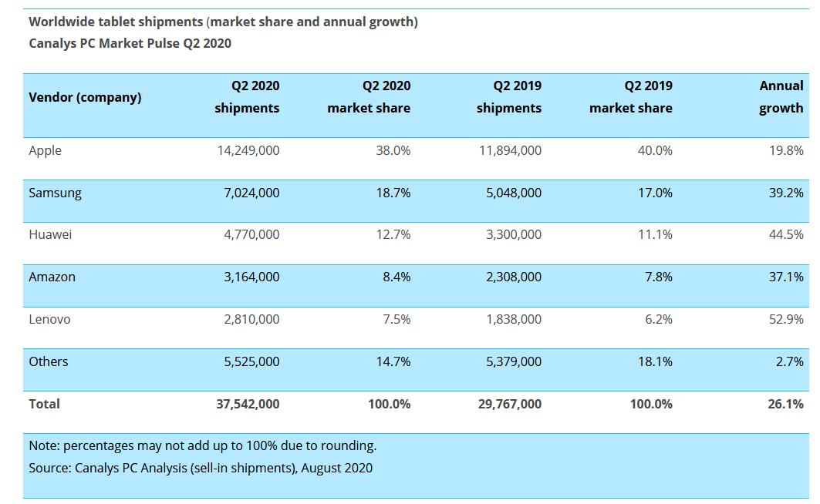
Task: Select Lenovo's Q2 2019 shipments 1,838,000
Action: click(x=514, y=320)
